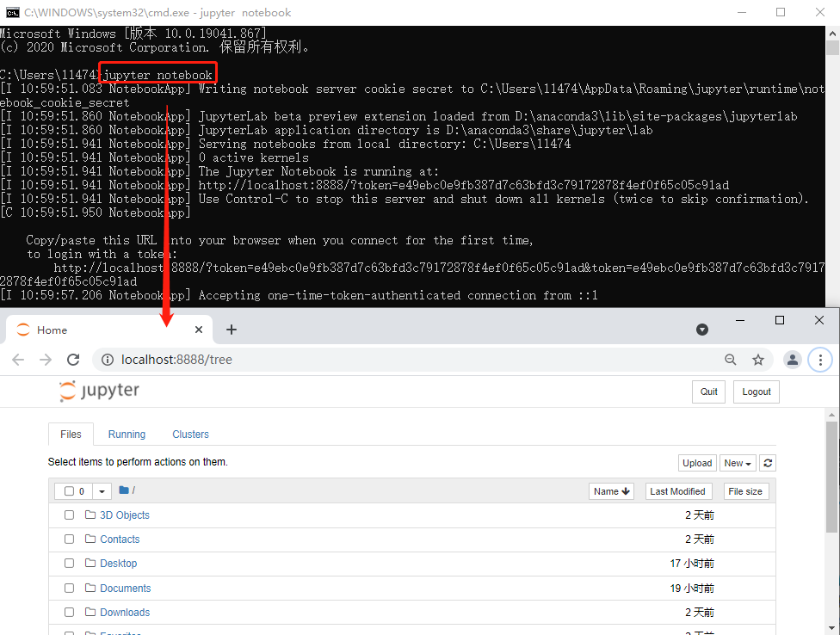This screenshot has height=635, width=840.
Task: Open the Desktop folder link
Action: click(119, 564)
